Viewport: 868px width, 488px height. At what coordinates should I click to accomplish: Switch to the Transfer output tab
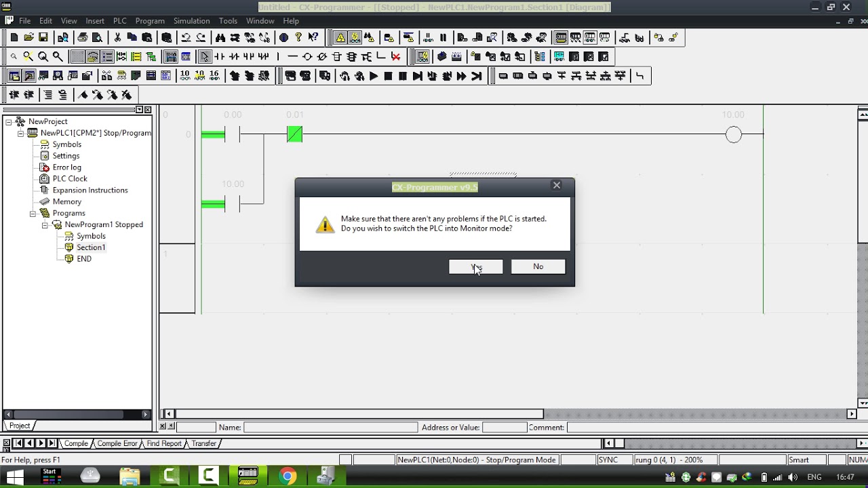(x=203, y=443)
